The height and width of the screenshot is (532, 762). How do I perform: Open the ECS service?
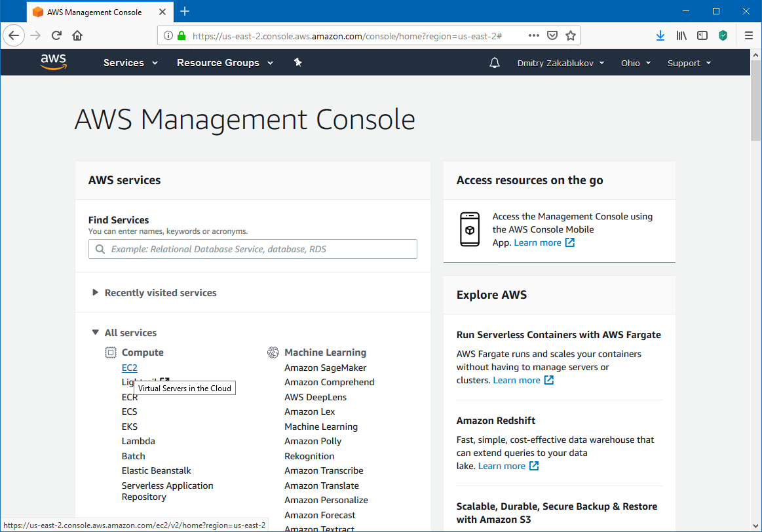129,411
